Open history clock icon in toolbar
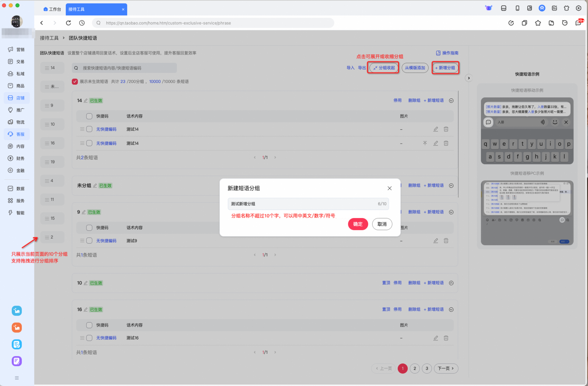Viewport: 588px width, 386px height. point(82,23)
